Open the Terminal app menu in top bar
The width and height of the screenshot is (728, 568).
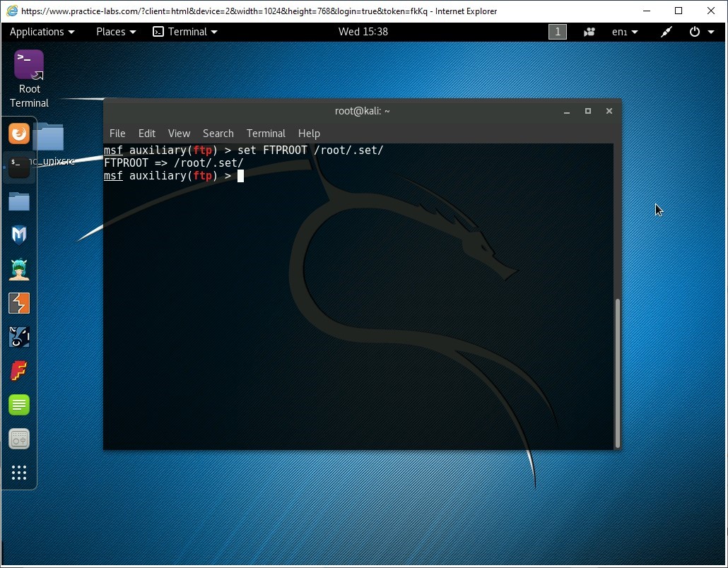click(185, 32)
